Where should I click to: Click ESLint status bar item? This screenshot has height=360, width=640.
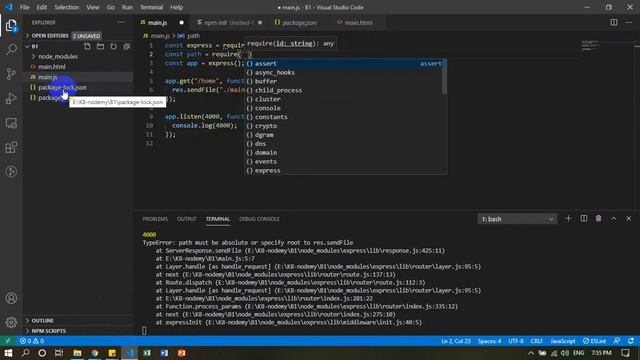tap(594, 341)
